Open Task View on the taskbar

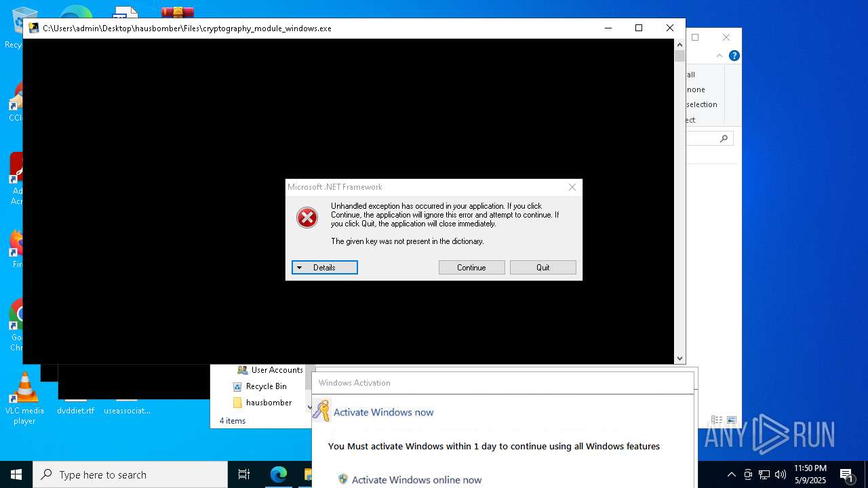pos(244,474)
